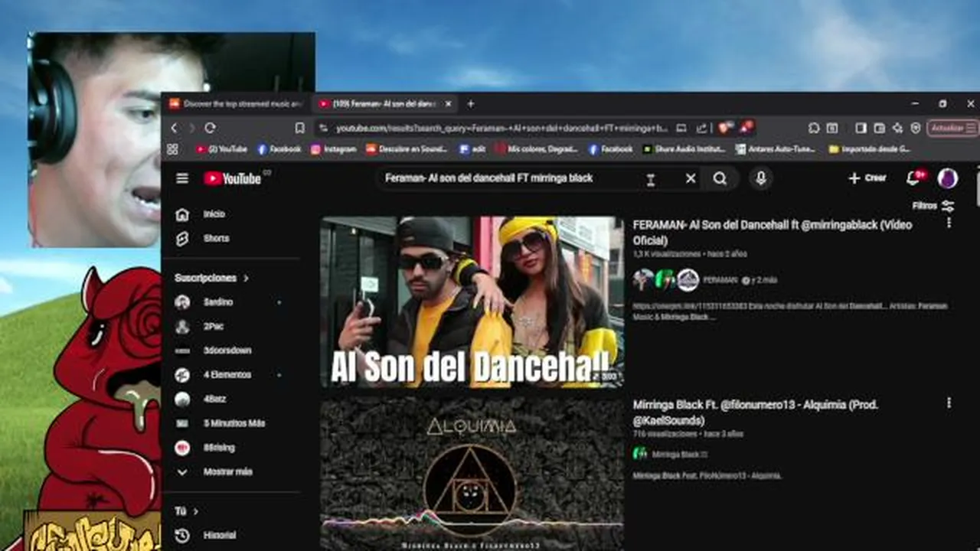Reload the current page
980x551 pixels.
pyautogui.click(x=210, y=128)
